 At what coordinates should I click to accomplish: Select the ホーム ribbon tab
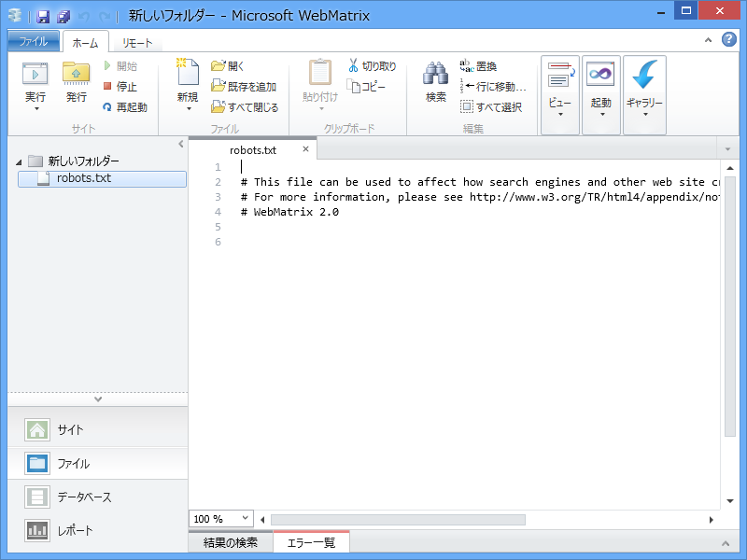pos(86,43)
